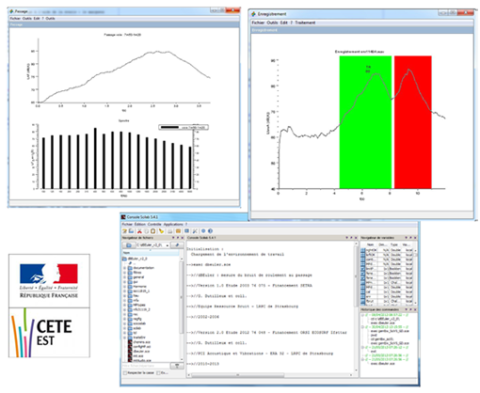The image size is (480, 393).
Task: Expand the general folder tree node
Action: pos(125,277)
